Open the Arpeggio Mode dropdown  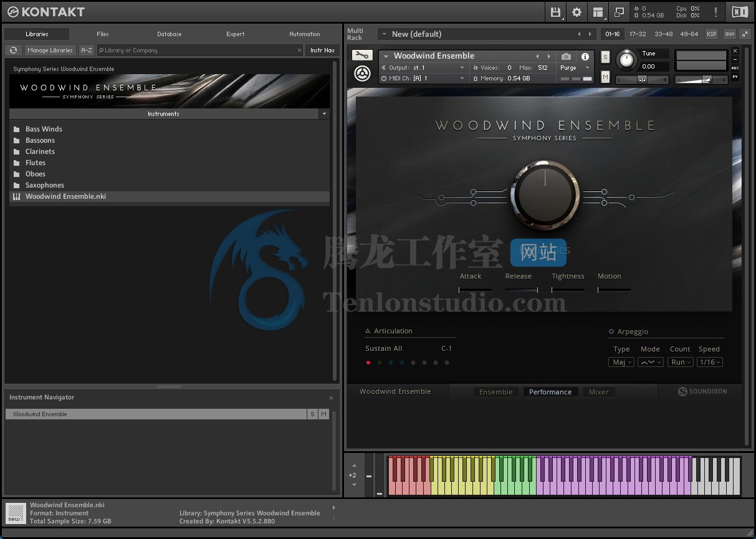[x=650, y=363]
